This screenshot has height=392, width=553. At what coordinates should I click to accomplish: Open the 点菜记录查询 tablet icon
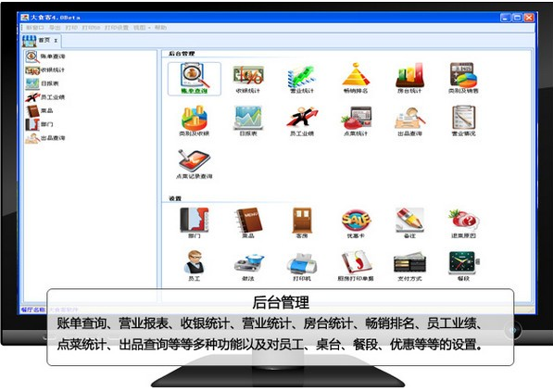(x=195, y=164)
